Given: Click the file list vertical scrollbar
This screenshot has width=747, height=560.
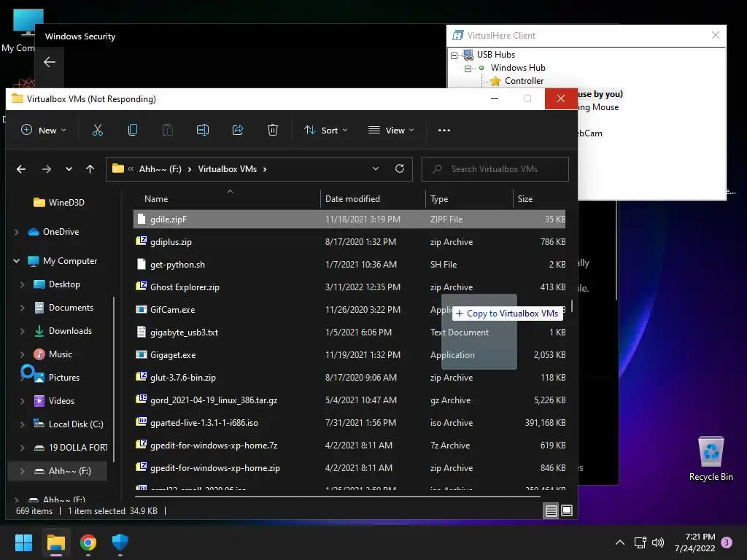Looking at the screenshot, I should tap(572, 306).
